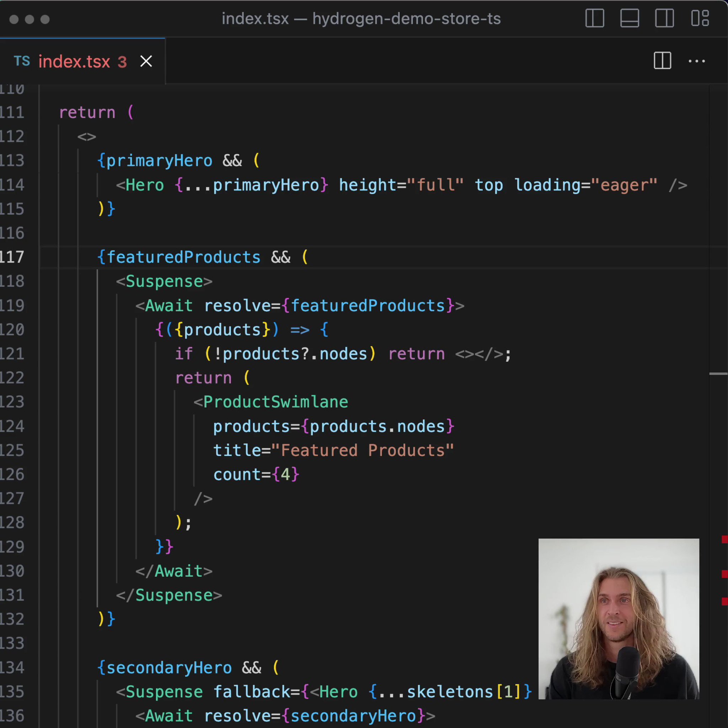This screenshot has height=728, width=728.
Task: Click the Toggle Secondary Side Bar icon
Action: tap(665, 18)
